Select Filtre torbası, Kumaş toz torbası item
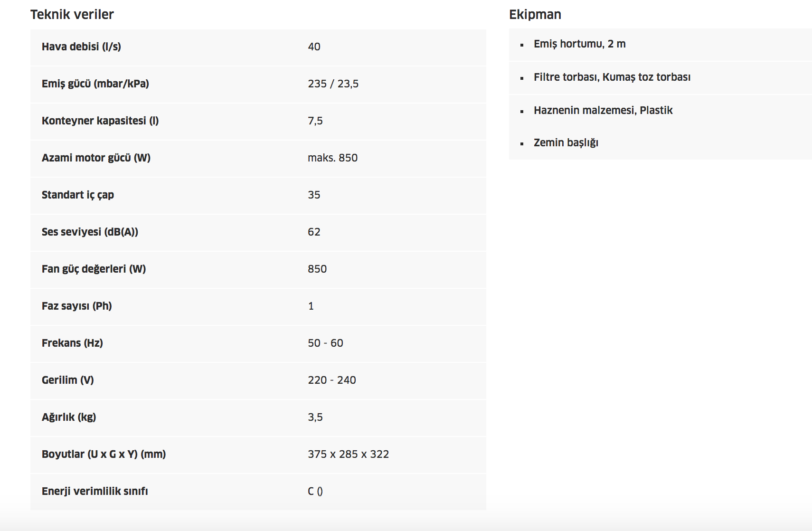The image size is (812, 531). tap(612, 77)
